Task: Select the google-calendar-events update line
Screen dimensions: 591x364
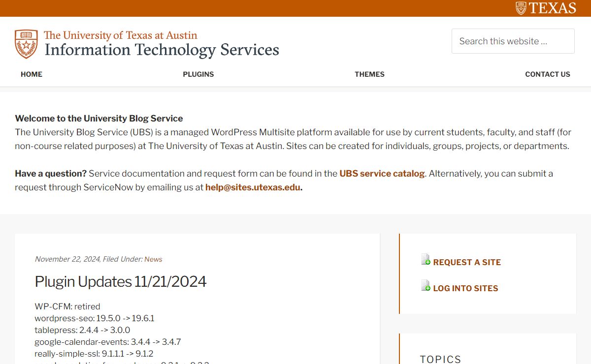Action: click(108, 342)
